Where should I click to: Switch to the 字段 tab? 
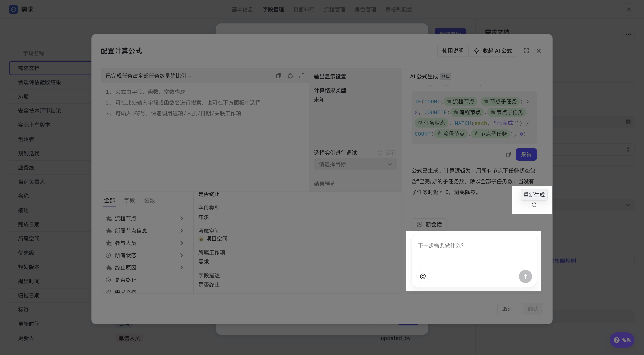pyautogui.click(x=129, y=201)
